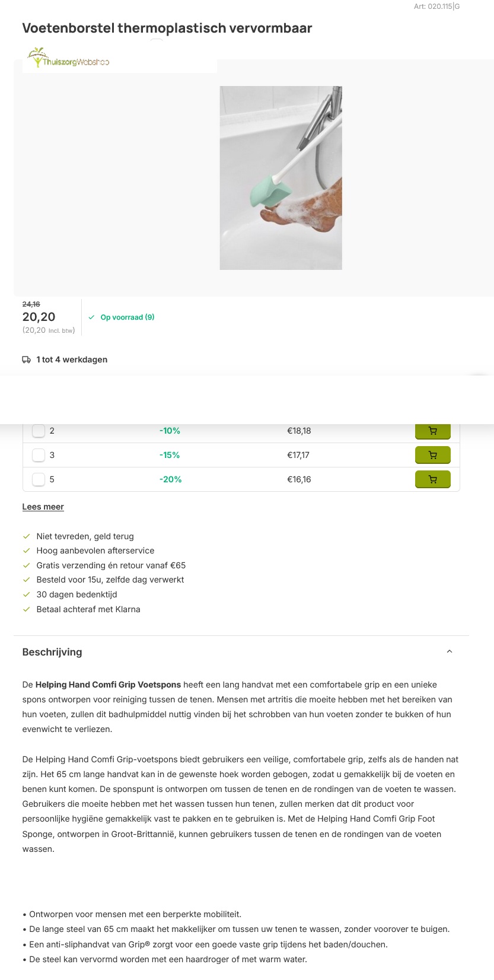Expand text with Lees meer
Image resolution: width=494 pixels, height=980 pixels.
pyautogui.click(x=43, y=507)
